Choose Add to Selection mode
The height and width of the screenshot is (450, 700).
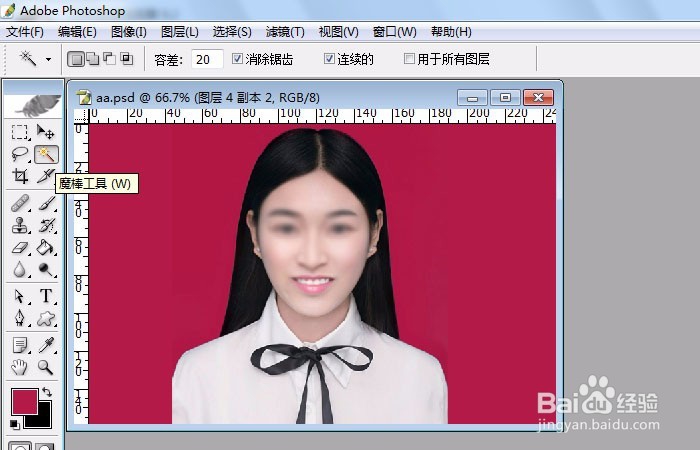coord(92,58)
